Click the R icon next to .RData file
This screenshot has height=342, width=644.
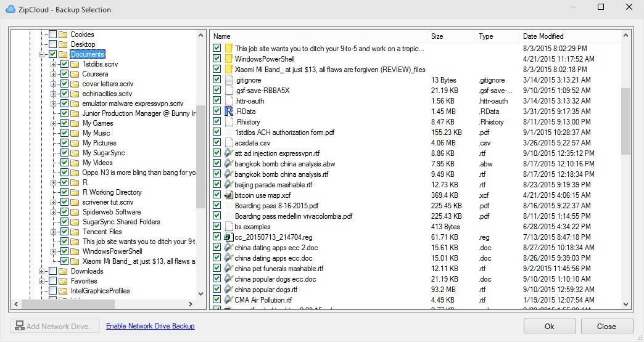point(229,111)
